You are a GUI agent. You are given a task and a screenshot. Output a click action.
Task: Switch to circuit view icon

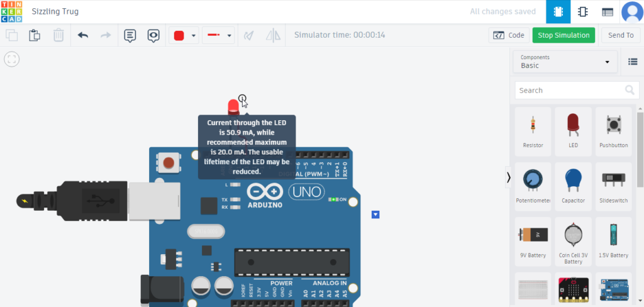click(x=558, y=11)
